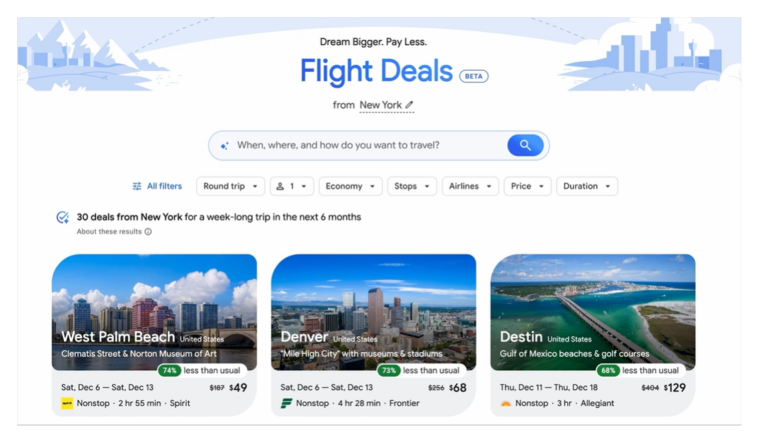Click the All filters sliders icon

(137, 186)
